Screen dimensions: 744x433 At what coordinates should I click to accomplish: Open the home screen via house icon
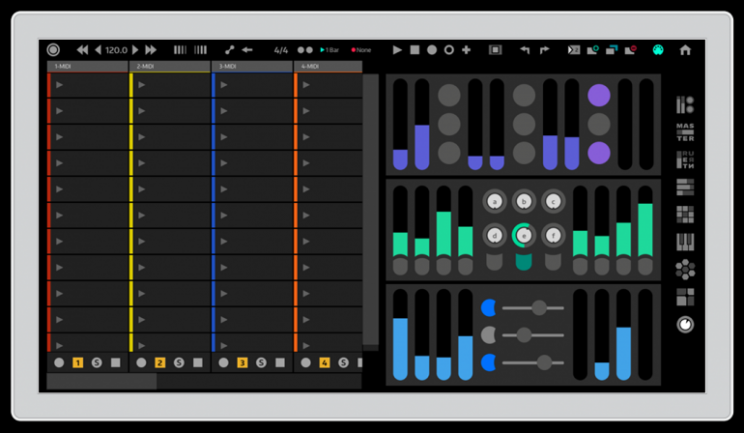[685, 50]
